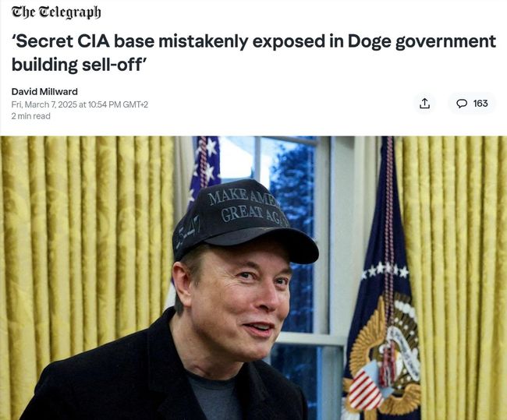Open the share icon
507x420 pixels.
coord(424,103)
